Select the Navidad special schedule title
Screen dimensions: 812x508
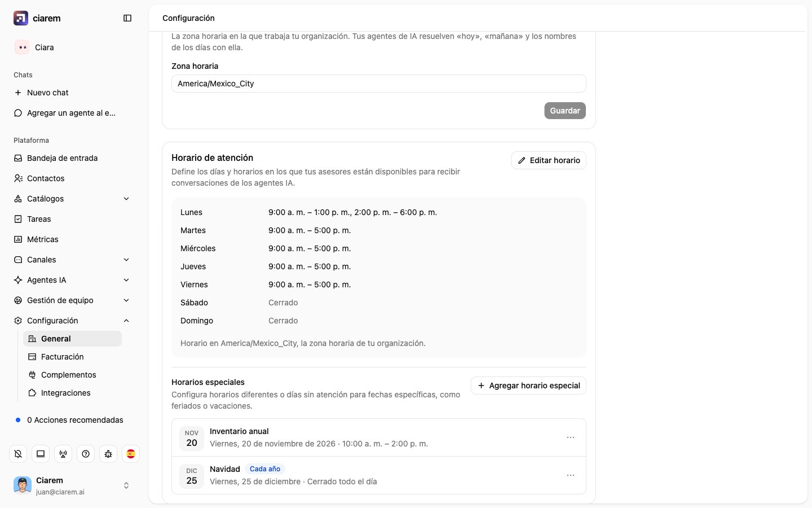pos(225,469)
